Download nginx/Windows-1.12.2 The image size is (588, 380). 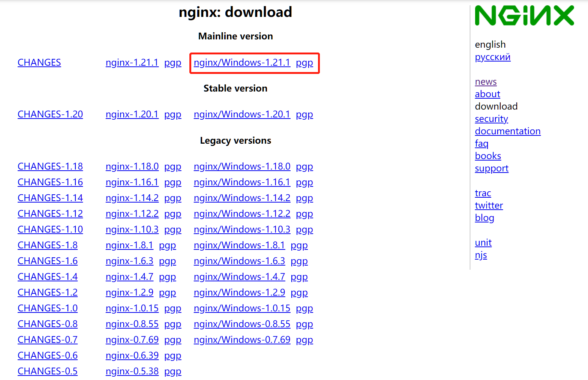click(x=242, y=214)
